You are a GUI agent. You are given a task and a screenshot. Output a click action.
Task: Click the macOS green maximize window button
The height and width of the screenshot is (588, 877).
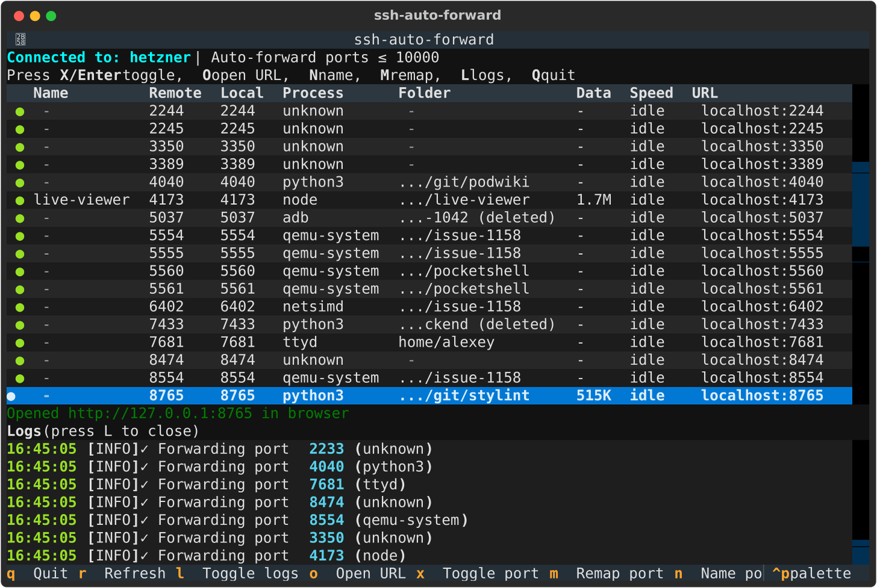(51, 16)
